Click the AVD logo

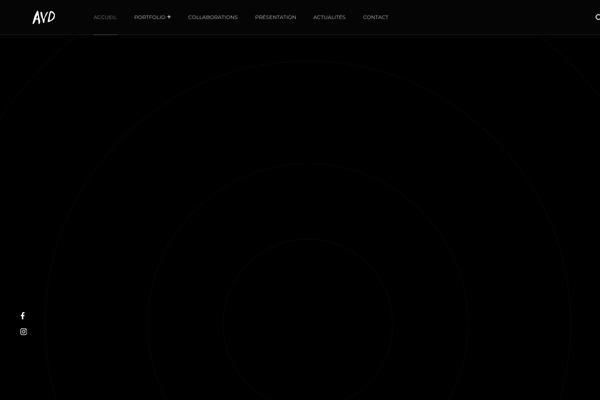click(44, 17)
